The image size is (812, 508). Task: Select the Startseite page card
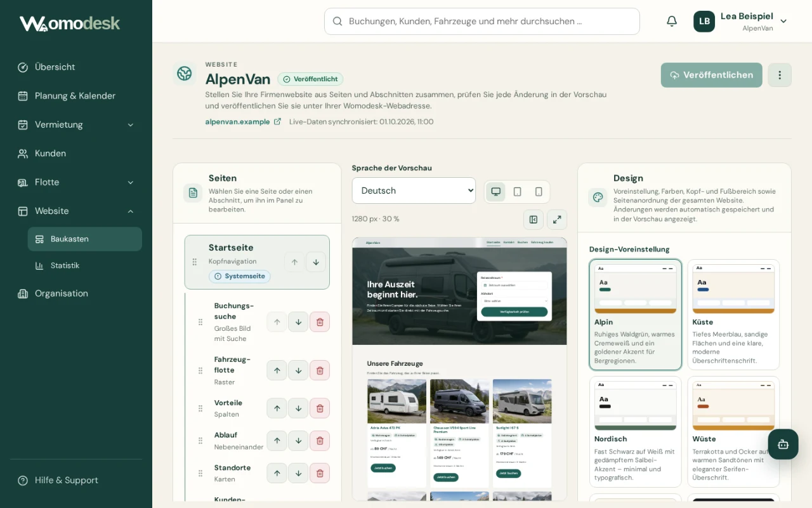point(257,262)
